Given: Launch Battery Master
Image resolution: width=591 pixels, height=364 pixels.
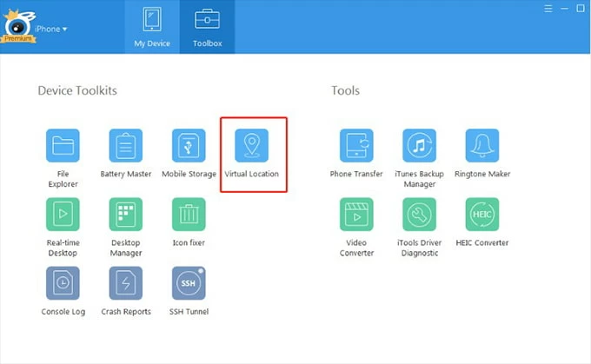Looking at the screenshot, I should point(126,146).
